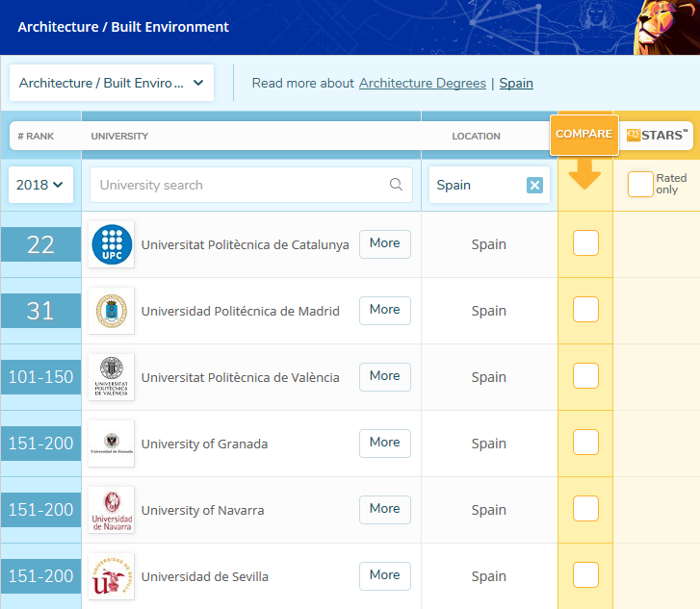Screen dimensions: 700x609
Task: Click the Universitat Politècnica de València logo
Action: 112,377
